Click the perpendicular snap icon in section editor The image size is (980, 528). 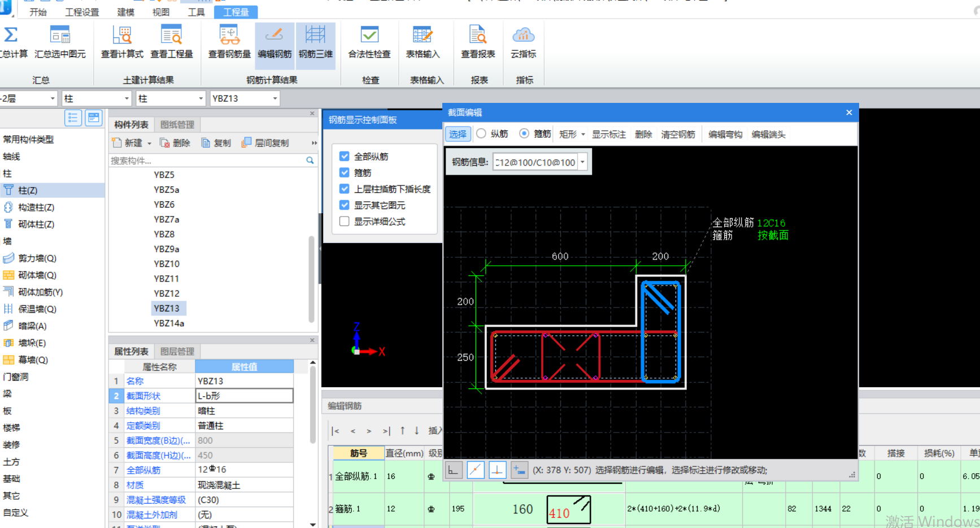coord(497,470)
